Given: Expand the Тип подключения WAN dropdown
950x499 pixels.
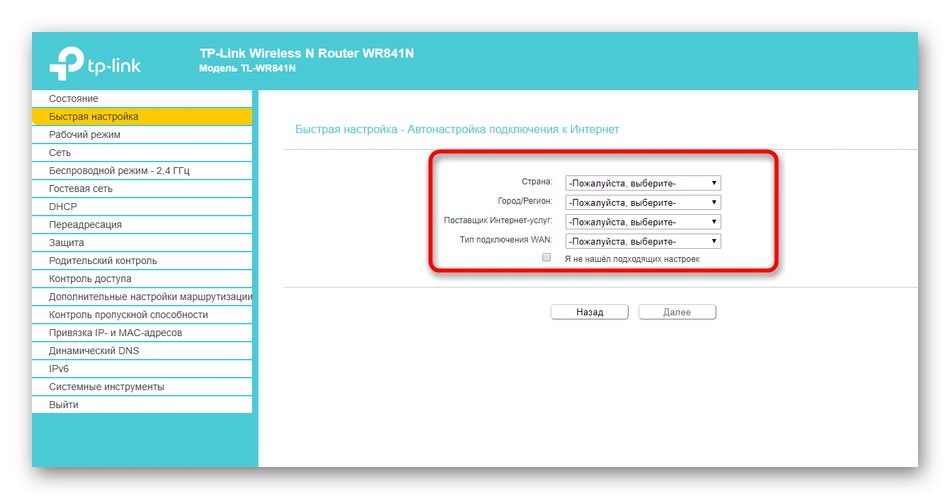Looking at the screenshot, I should pyautogui.click(x=643, y=241).
